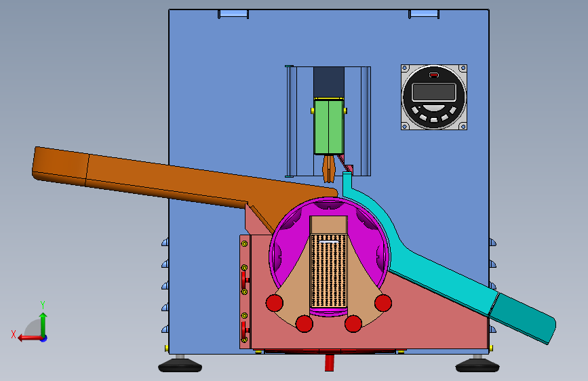This screenshot has width=588, height=381.
Task: Click the orange gripper nozzle below the green block
Action: point(328,169)
